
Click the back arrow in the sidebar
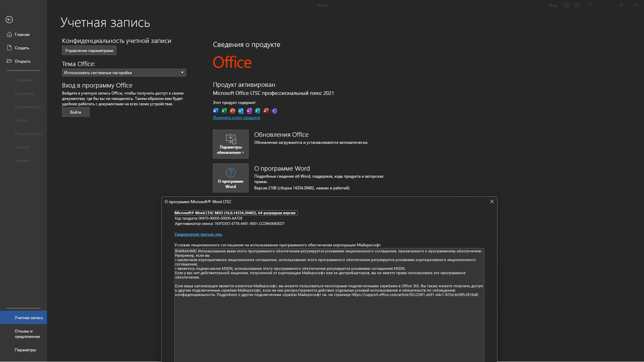coord(9,20)
